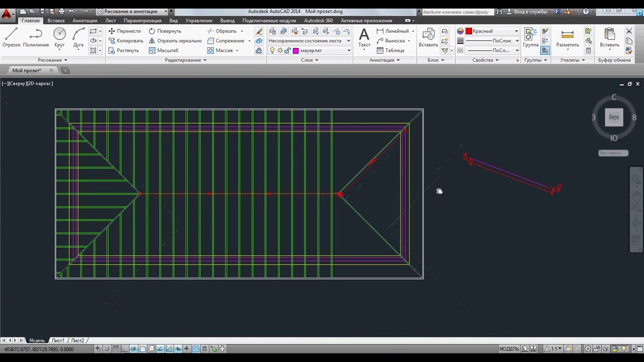Image resolution: width=644 pixels, height=362 pixels.
Task: Open the Лист1 layout tab
Action: (58, 340)
